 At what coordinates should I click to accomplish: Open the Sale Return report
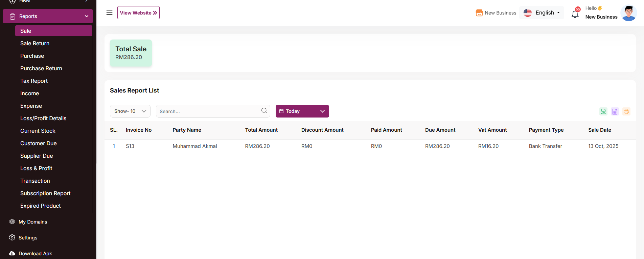pos(35,43)
